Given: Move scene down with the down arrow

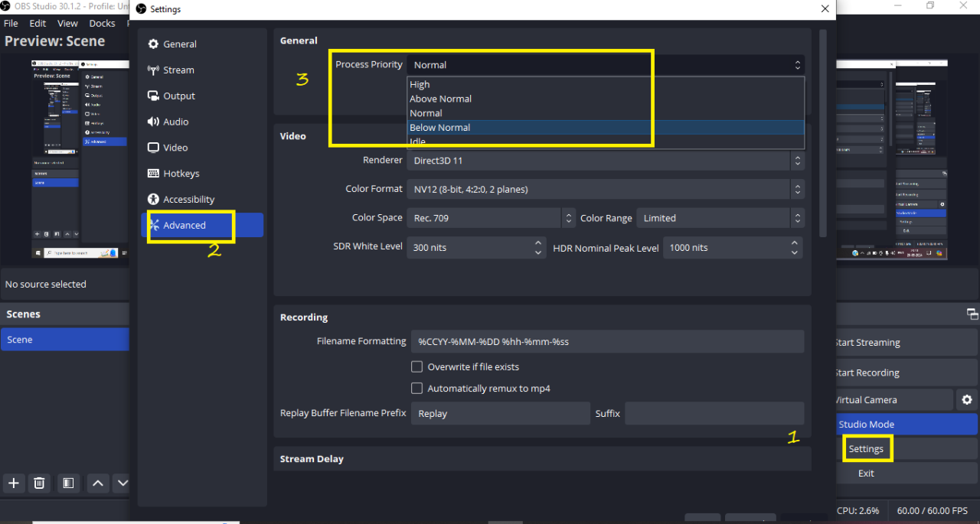Looking at the screenshot, I should click(122, 483).
